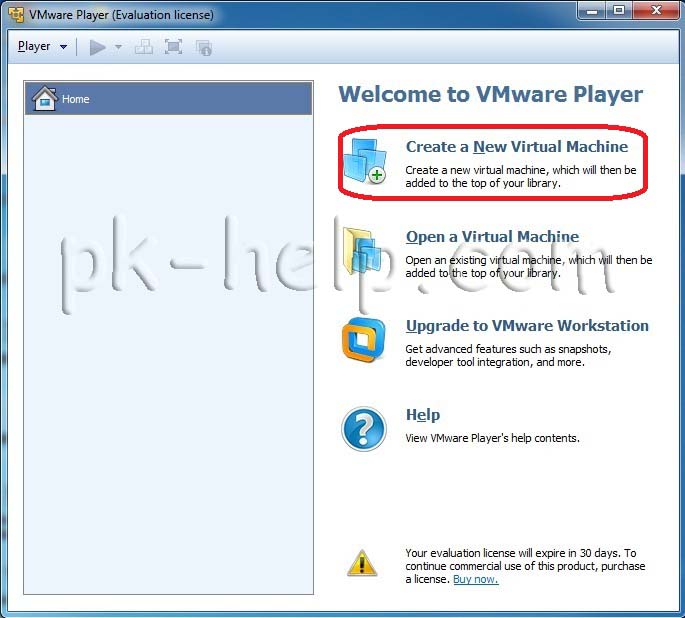This screenshot has height=618, width=685.
Task: Click the new virtual machine plus icon
Action: (x=365, y=161)
